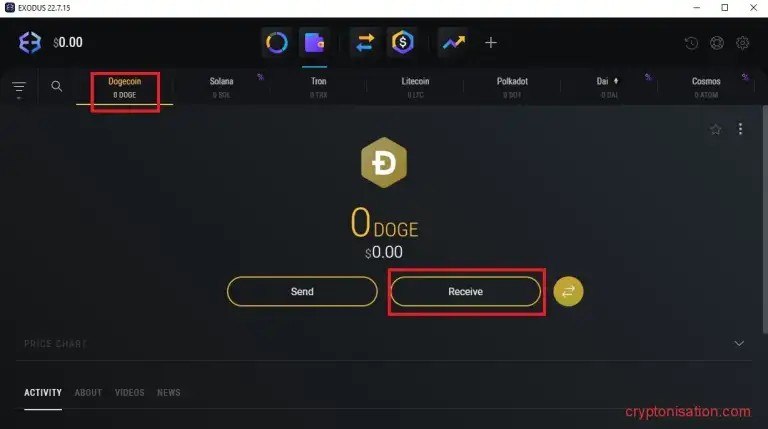Open the Portfolio circle icon

[x=277, y=43]
